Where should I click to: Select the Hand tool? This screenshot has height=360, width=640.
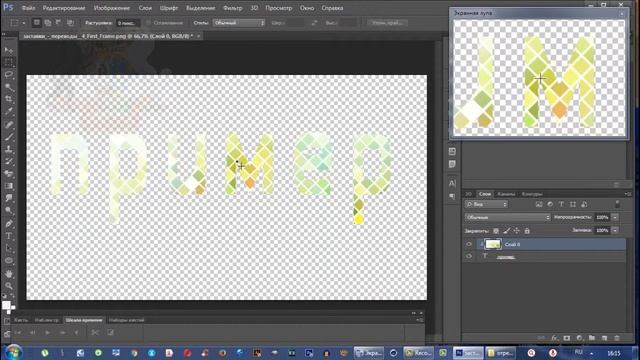(9, 273)
